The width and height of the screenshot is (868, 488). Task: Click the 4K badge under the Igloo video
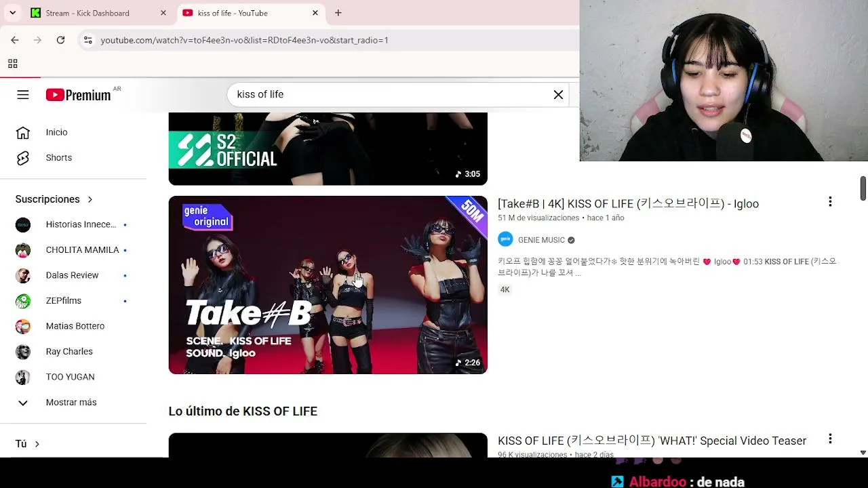[505, 289]
